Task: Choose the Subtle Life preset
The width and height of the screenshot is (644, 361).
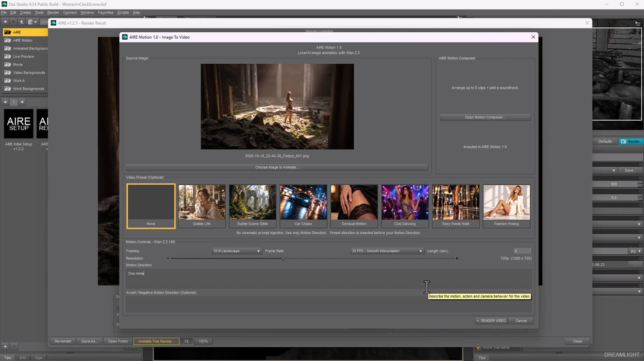Action: point(202,206)
